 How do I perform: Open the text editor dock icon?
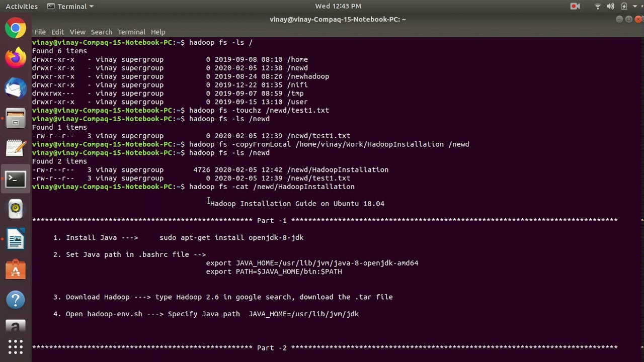coord(16,148)
